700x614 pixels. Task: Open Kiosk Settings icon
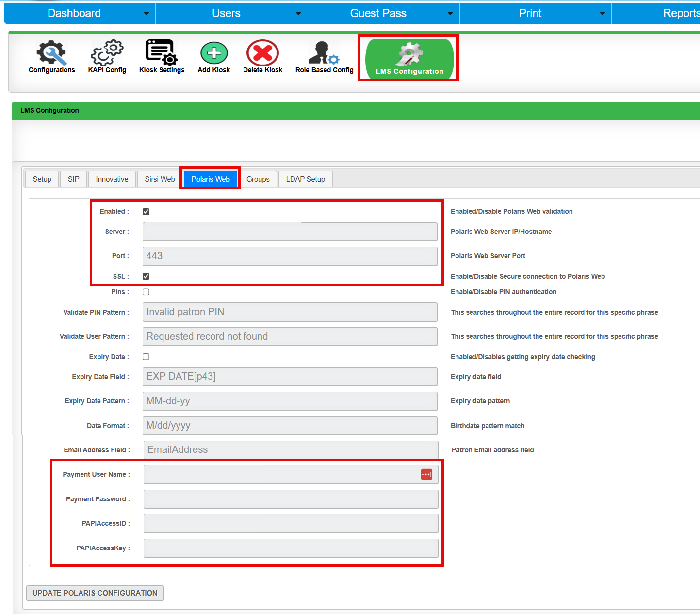click(162, 53)
